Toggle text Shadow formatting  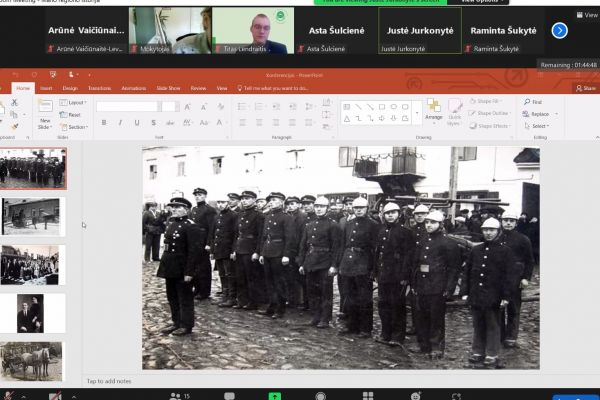[153, 123]
